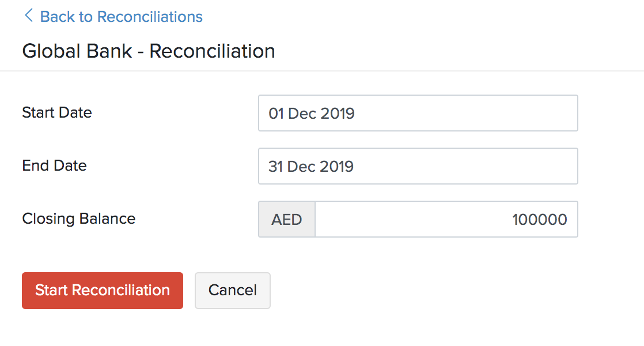The width and height of the screenshot is (644, 346).
Task: Click the Back to Reconciliations link
Action: click(x=121, y=16)
